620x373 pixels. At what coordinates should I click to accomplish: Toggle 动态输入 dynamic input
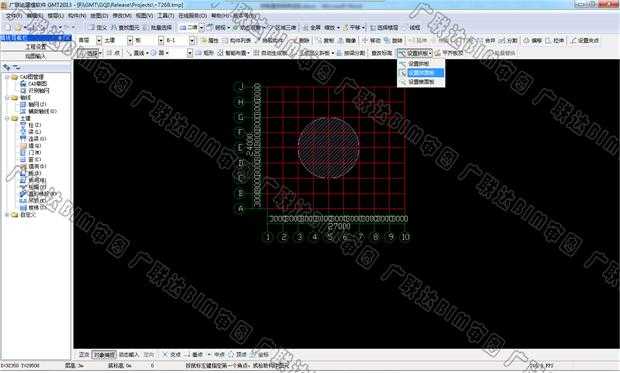(129, 354)
